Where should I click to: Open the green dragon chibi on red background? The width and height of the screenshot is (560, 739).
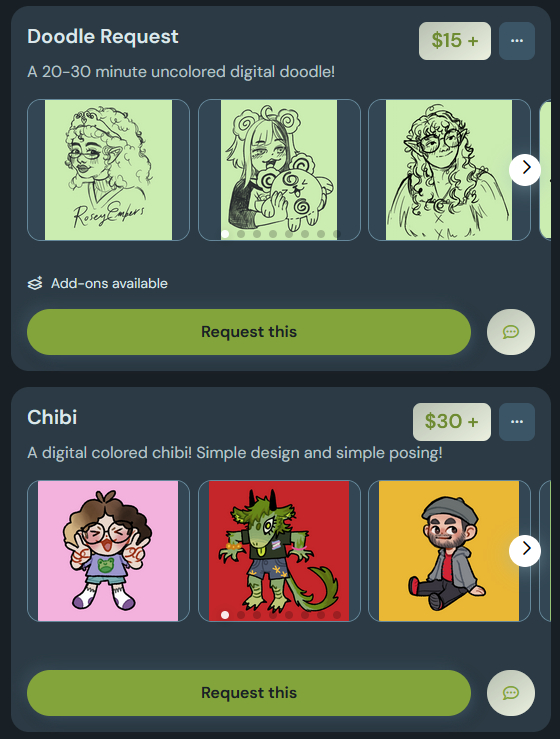[279, 550]
